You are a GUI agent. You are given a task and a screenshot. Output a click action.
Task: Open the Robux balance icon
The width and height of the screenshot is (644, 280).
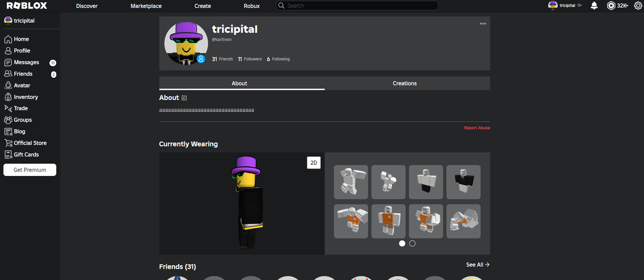point(611,6)
